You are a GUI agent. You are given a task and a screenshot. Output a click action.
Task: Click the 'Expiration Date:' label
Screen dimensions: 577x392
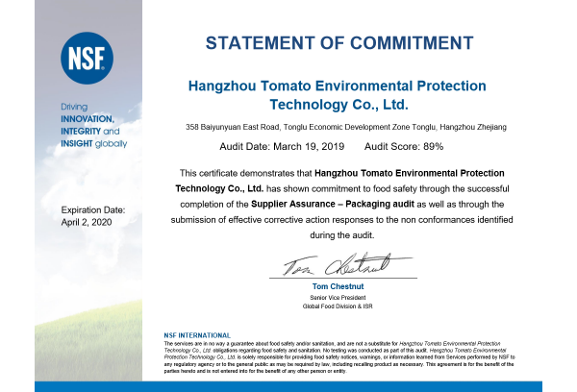[x=93, y=210]
